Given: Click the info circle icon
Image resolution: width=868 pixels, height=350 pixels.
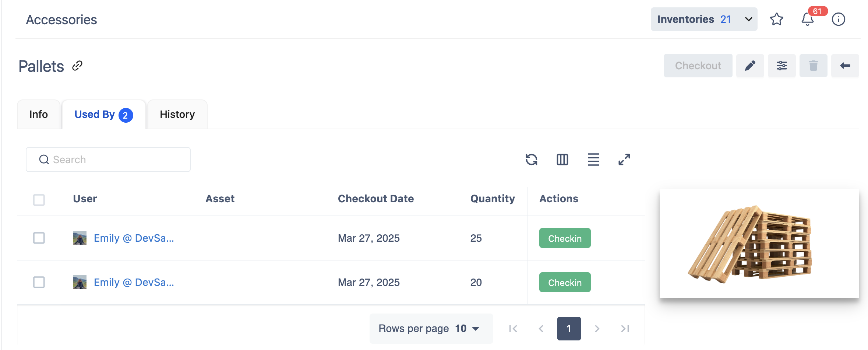Looking at the screenshot, I should point(838,19).
